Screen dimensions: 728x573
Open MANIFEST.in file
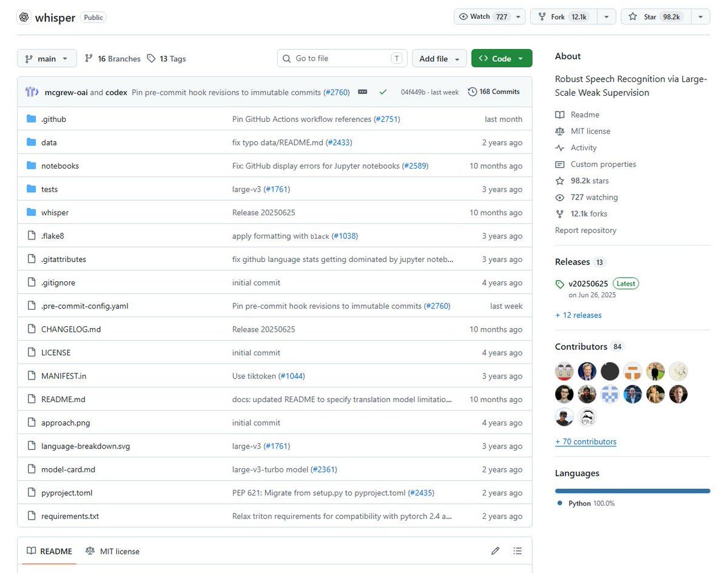click(64, 377)
